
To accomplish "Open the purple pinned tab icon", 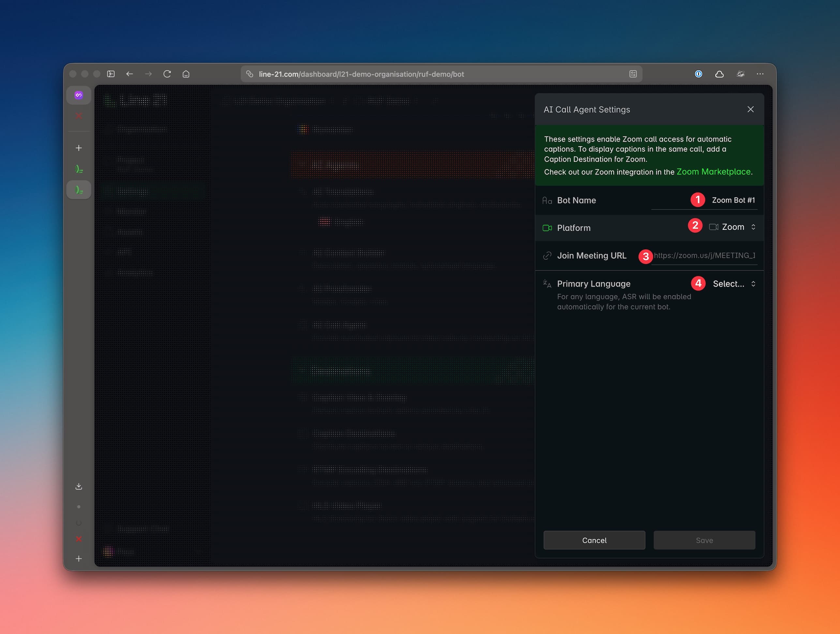I will [79, 95].
